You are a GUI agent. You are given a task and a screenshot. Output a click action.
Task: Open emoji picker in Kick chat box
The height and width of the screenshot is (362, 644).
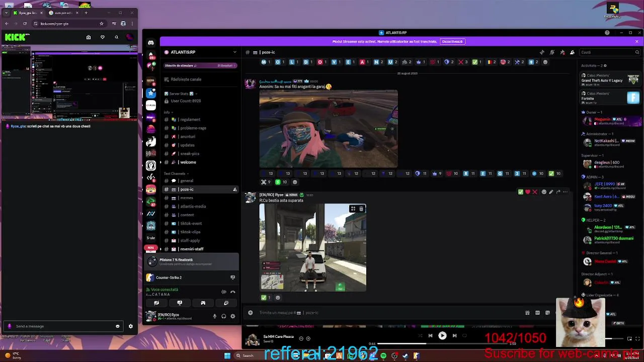coord(118,326)
